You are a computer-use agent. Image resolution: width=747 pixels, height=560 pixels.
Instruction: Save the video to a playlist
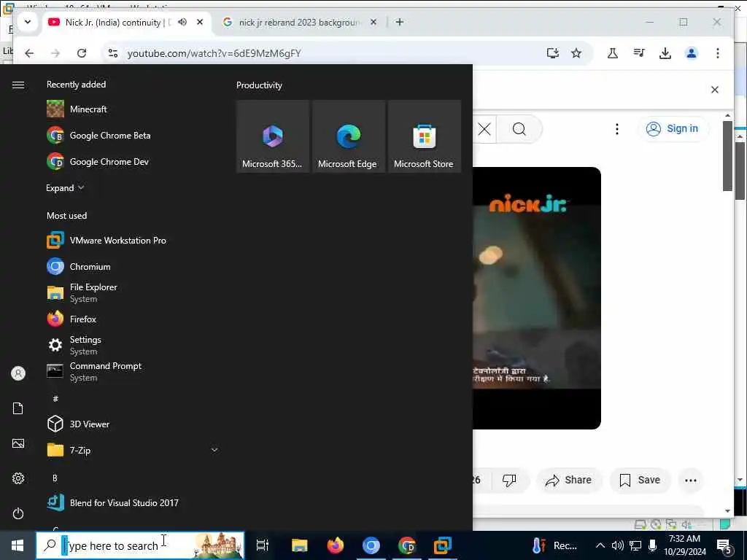click(x=640, y=480)
